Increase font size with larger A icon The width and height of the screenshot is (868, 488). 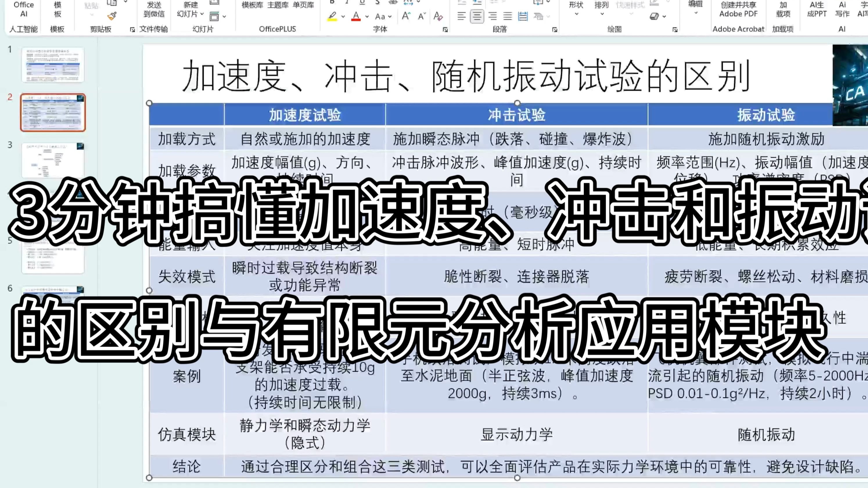(x=406, y=16)
